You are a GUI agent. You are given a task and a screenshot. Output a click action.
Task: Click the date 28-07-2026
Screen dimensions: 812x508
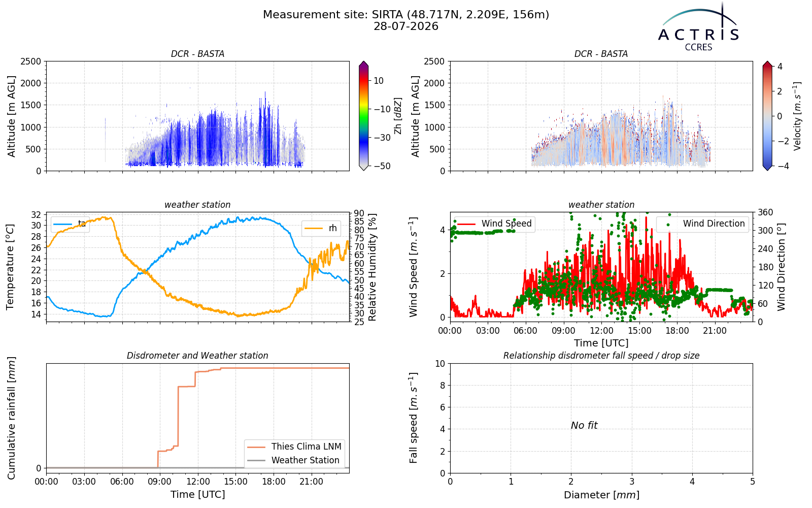(406, 26)
